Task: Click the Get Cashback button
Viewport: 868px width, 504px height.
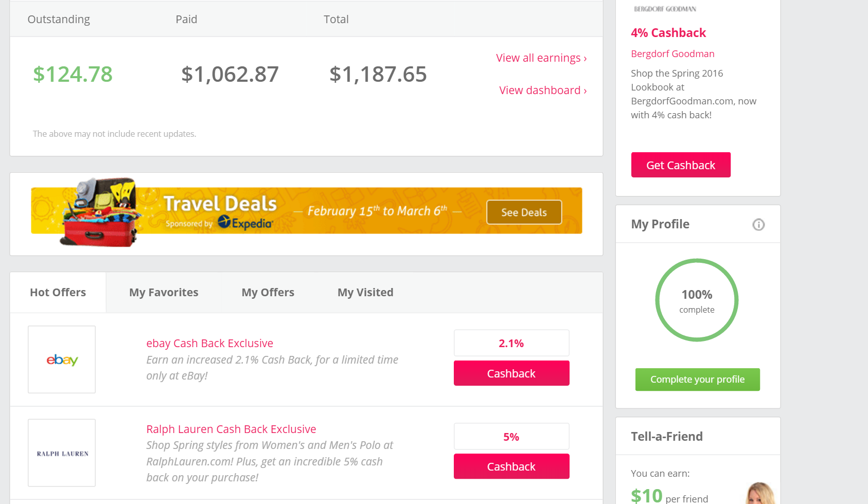Action: point(681,165)
